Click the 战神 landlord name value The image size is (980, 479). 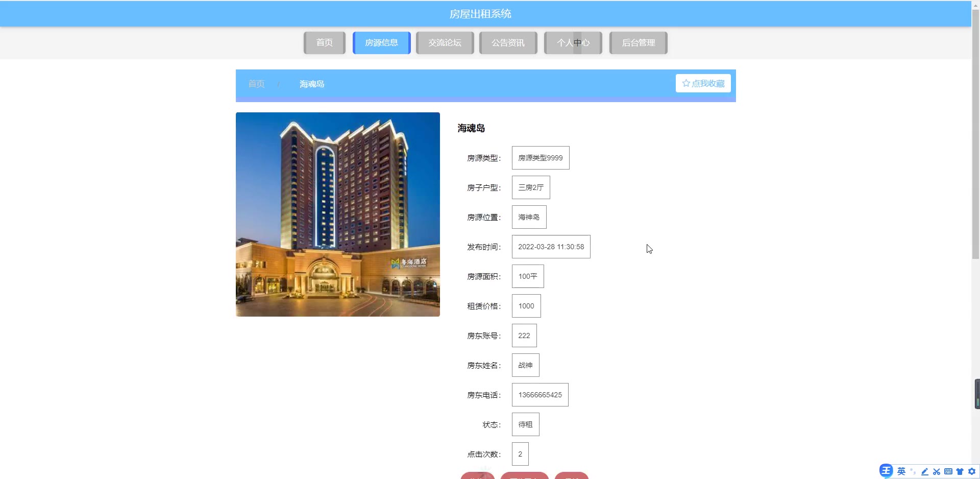(526, 365)
